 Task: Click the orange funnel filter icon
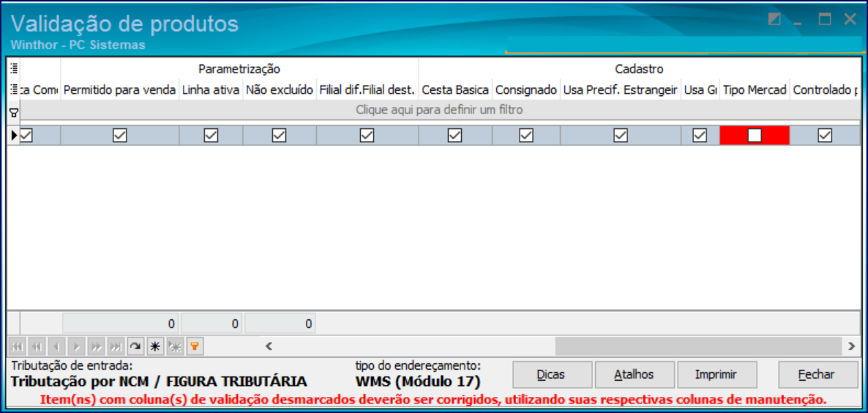tap(194, 347)
